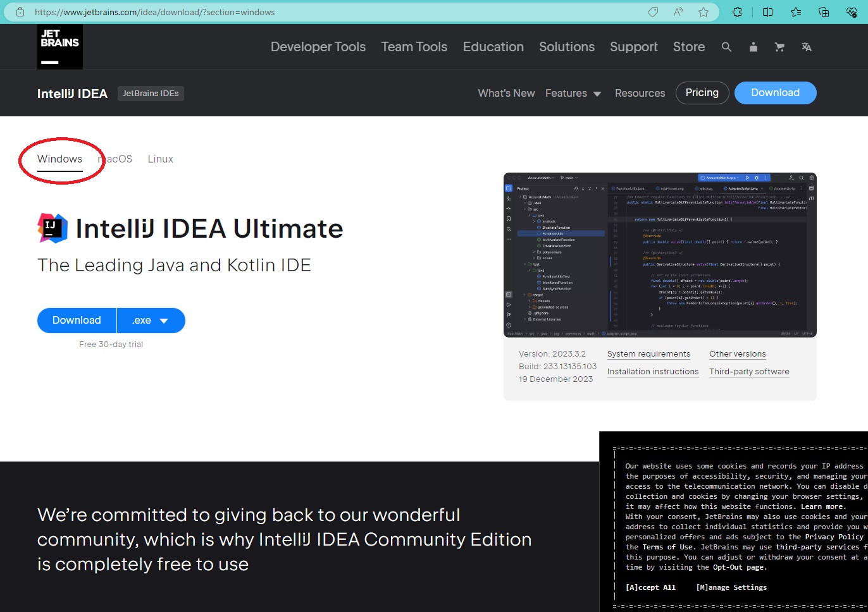Click the IntelliJ IDEA Ultimate logo icon
Screen dimensions: 868x612
53,228
